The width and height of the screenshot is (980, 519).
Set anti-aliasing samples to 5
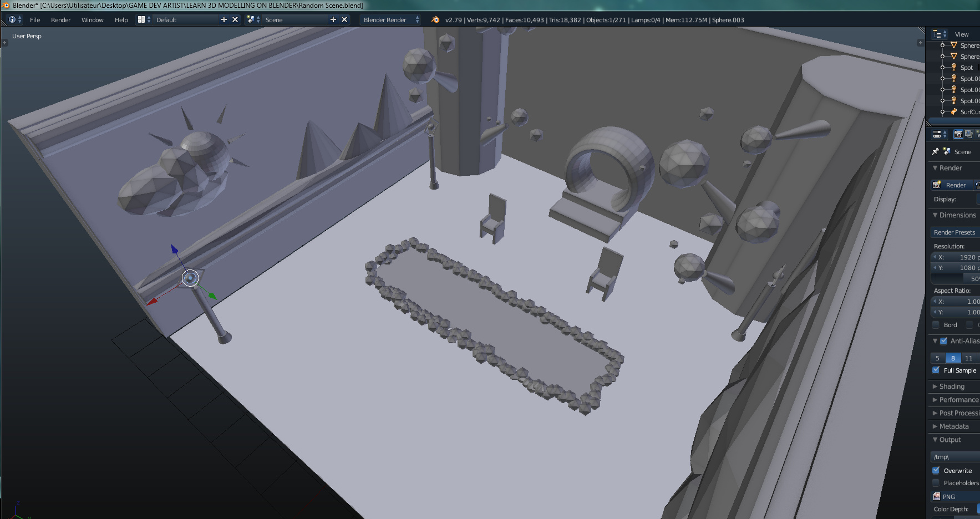tap(938, 358)
